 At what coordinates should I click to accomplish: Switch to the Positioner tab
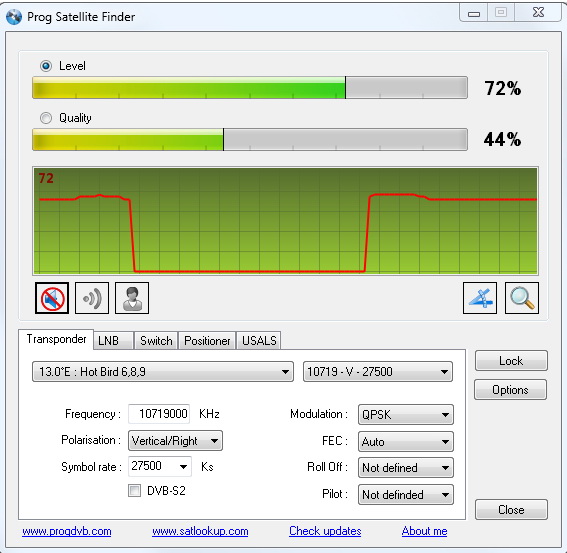click(x=207, y=341)
